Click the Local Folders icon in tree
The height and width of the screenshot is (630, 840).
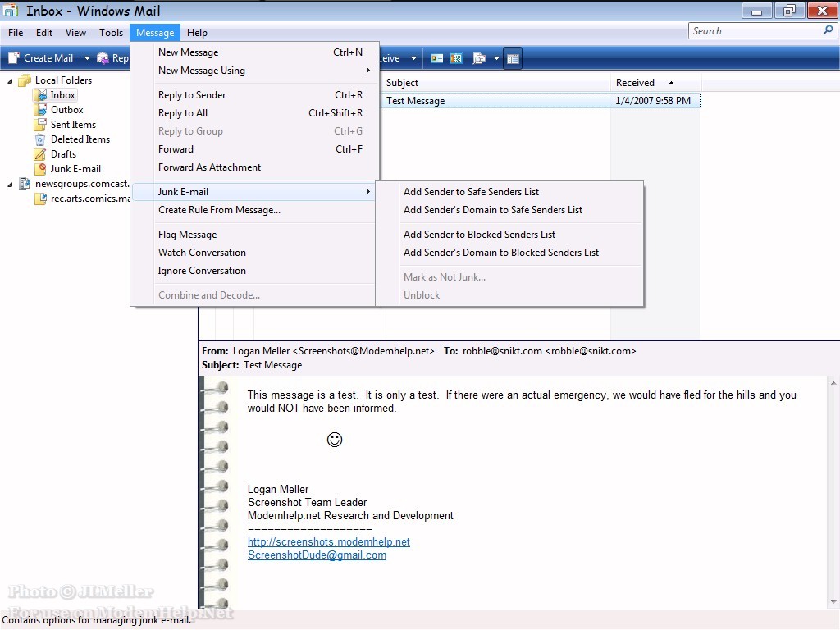[x=25, y=80]
